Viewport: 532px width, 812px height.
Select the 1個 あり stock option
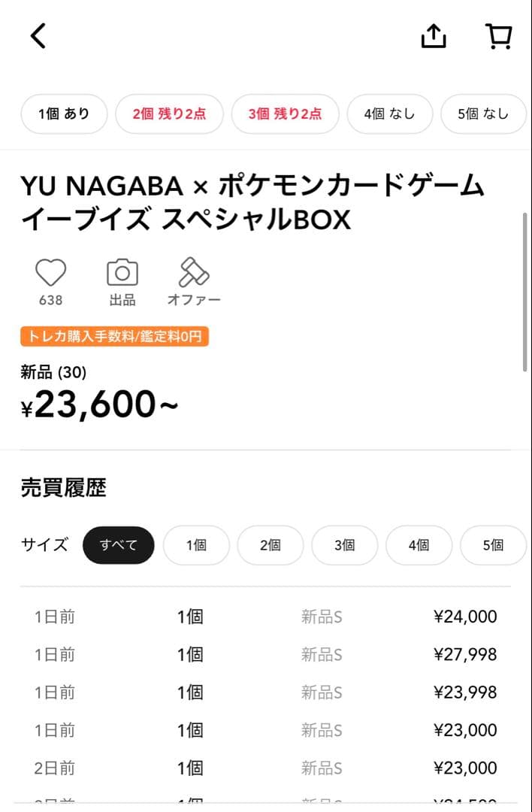point(64,114)
